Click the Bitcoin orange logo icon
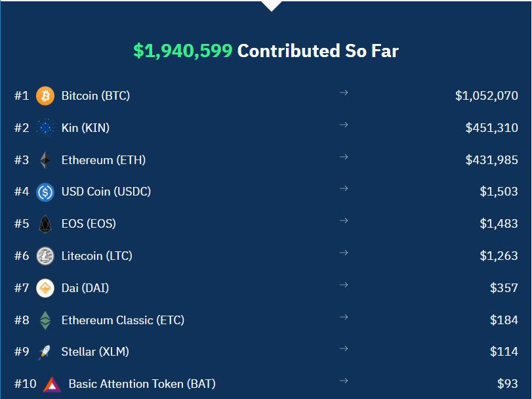532x399 pixels. click(45, 96)
